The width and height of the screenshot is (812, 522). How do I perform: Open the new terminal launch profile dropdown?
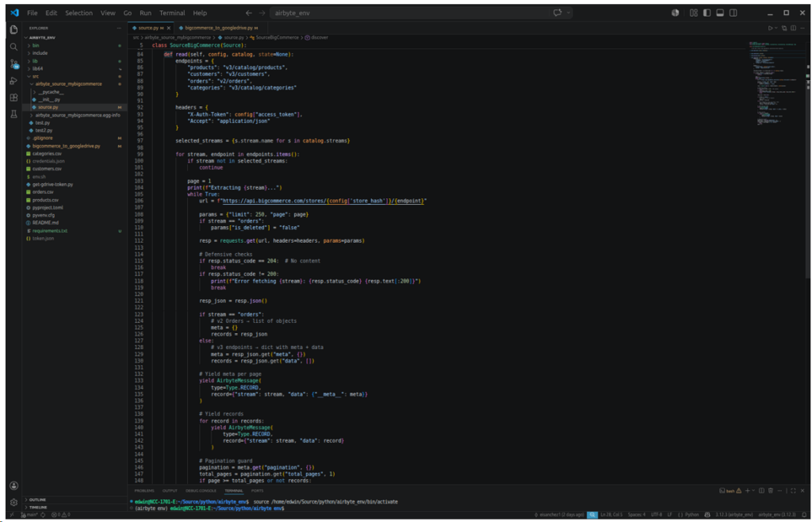753,490
